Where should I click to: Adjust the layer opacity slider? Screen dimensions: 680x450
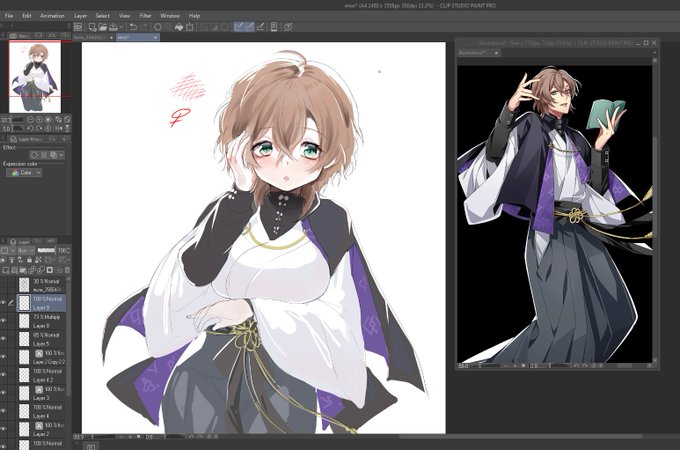(46, 251)
